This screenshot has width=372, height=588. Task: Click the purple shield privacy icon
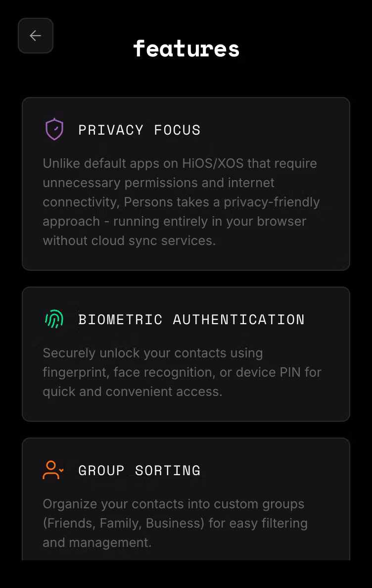point(54,130)
